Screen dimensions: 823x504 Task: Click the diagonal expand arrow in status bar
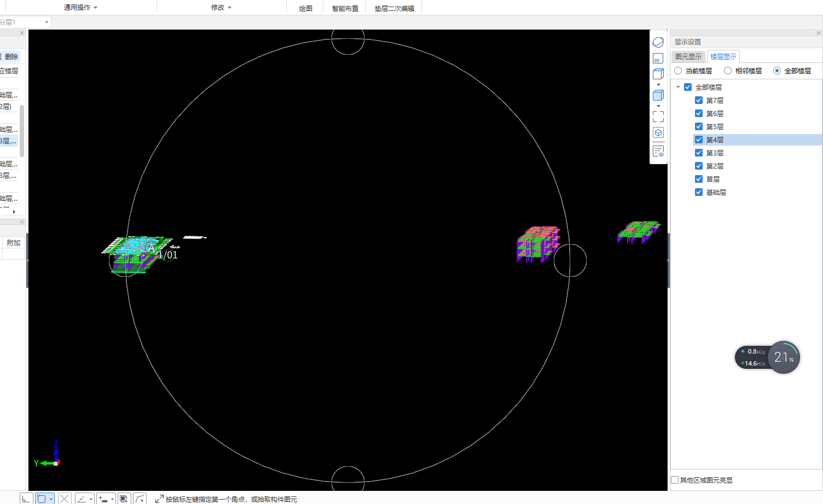[159, 499]
